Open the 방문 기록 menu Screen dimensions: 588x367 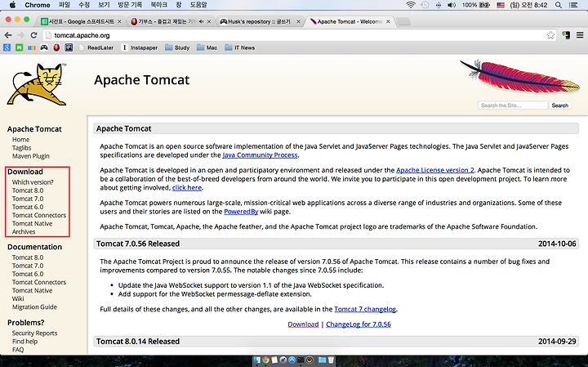(x=130, y=5)
